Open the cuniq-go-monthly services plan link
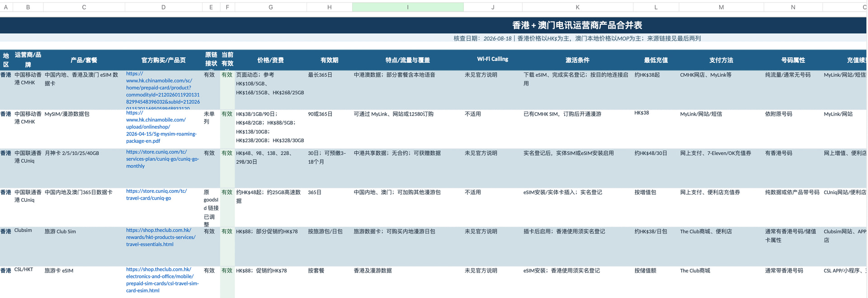868x298 pixels. click(163, 159)
